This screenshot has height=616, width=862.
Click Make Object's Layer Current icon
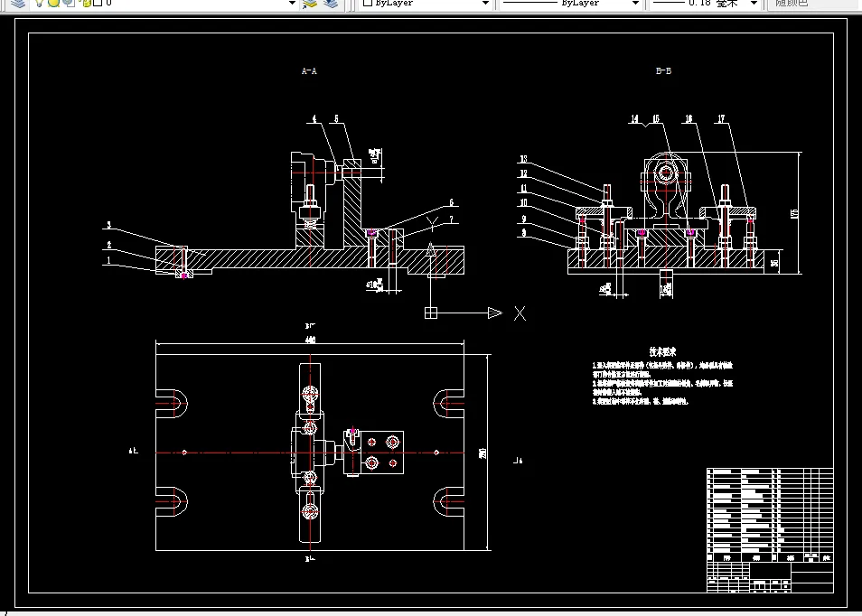pos(310,4)
